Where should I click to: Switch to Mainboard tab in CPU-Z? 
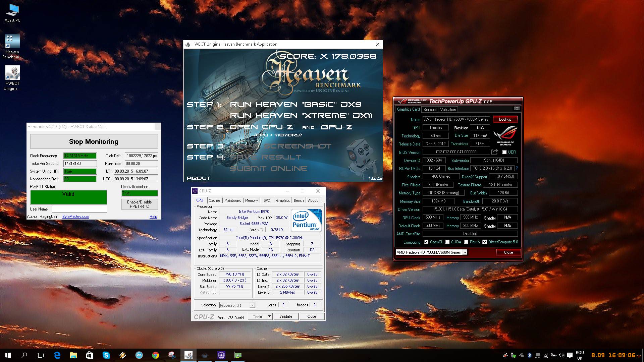(233, 200)
